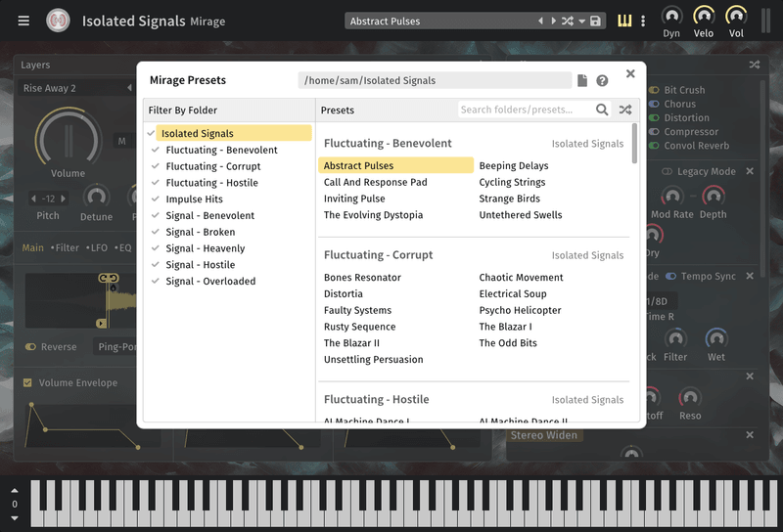Switch to the Filter tab
The width and height of the screenshot is (783, 532).
(x=66, y=247)
